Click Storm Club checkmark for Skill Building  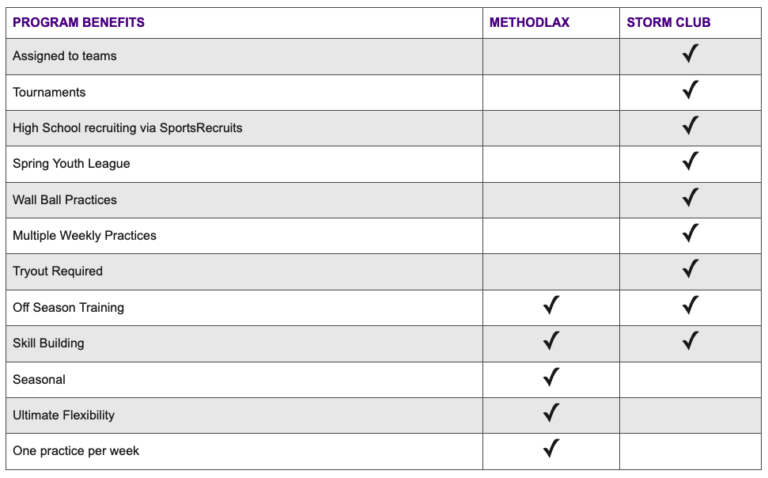[x=689, y=342]
